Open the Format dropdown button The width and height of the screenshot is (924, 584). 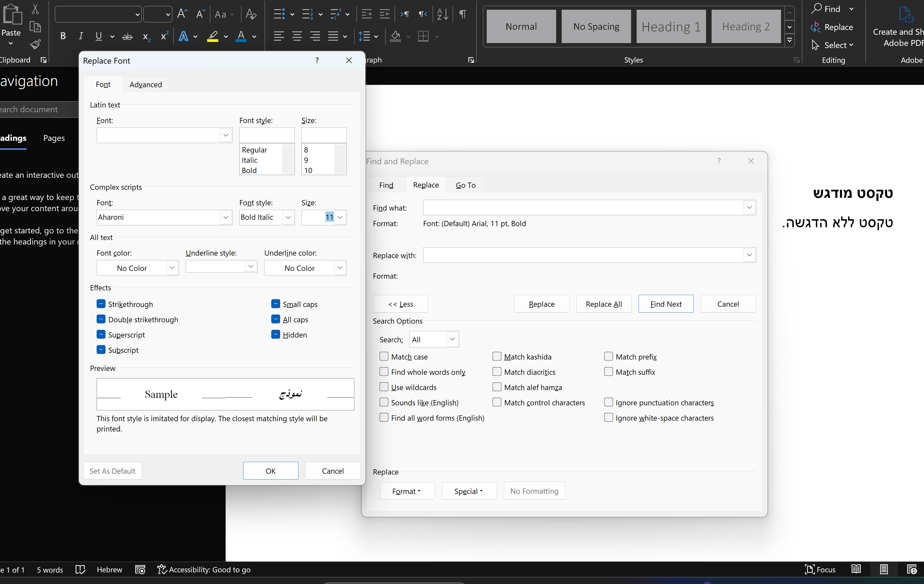[407, 491]
